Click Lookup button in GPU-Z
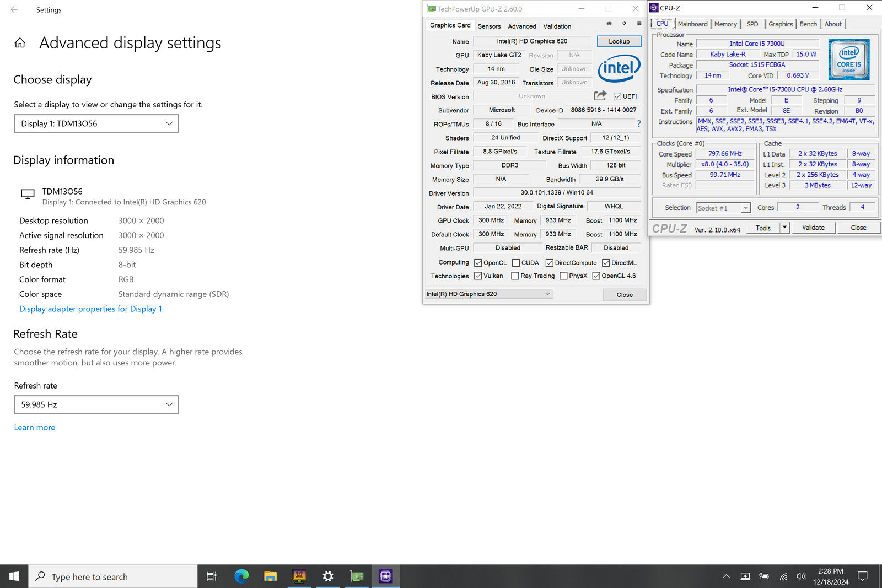The image size is (882, 588). point(619,41)
